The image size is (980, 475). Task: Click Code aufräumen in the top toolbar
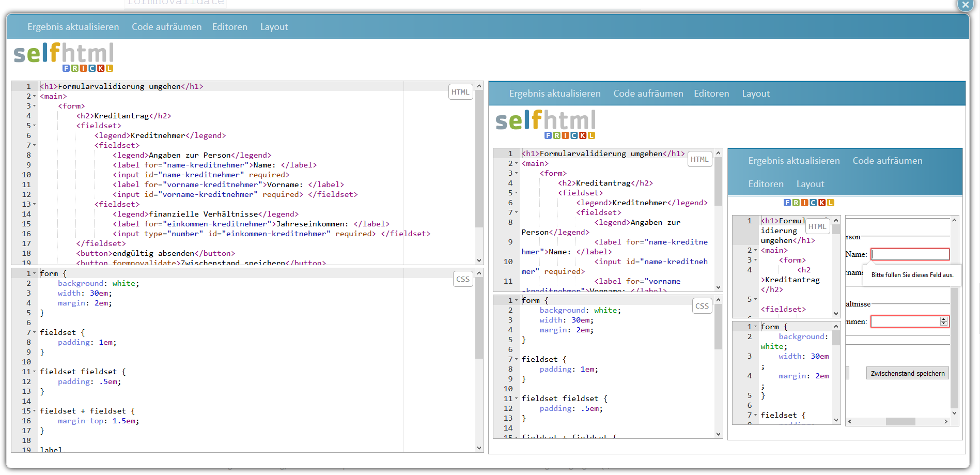click(166, 26)
